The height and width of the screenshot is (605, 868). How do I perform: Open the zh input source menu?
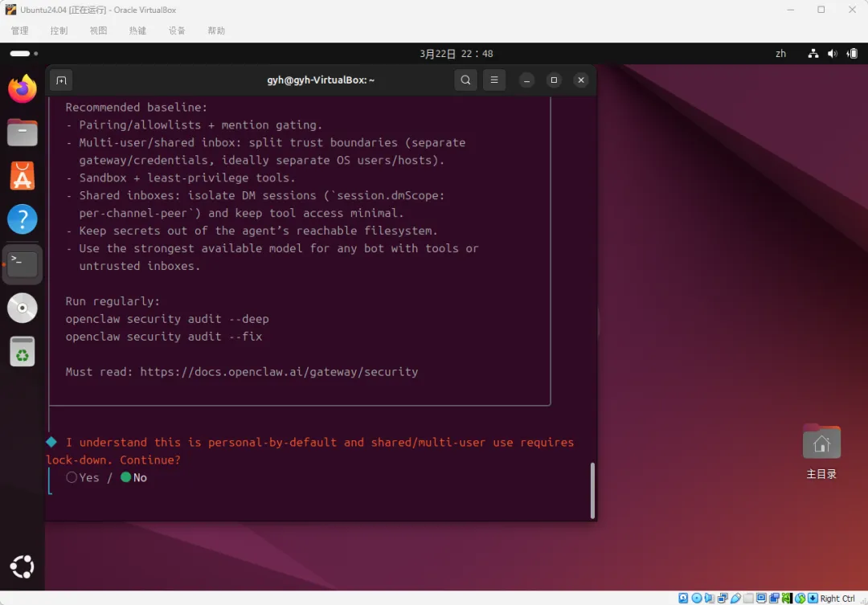[780, 54]
